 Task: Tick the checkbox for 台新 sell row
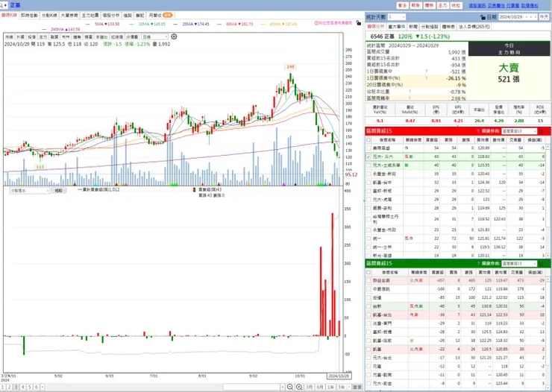click(x=368, y=306)
